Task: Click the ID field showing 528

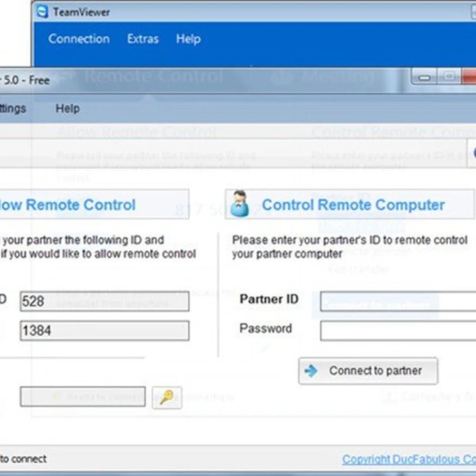Action: point(105,301)
